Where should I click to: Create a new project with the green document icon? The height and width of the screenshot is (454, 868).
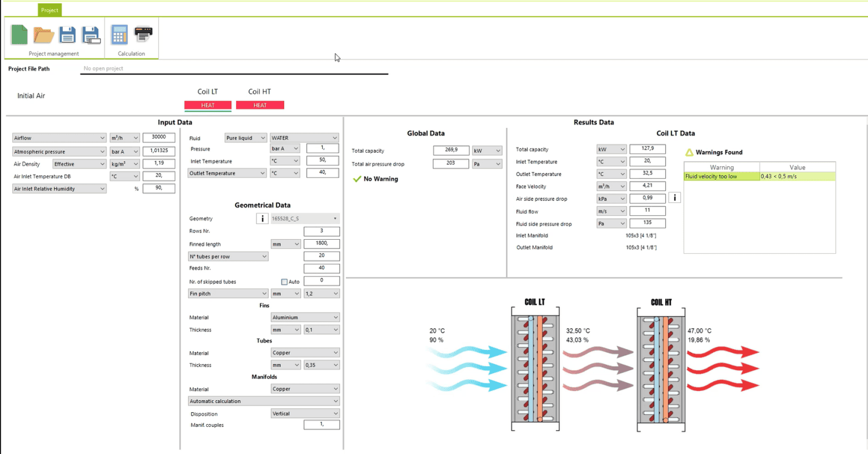[x=19, y=35]
